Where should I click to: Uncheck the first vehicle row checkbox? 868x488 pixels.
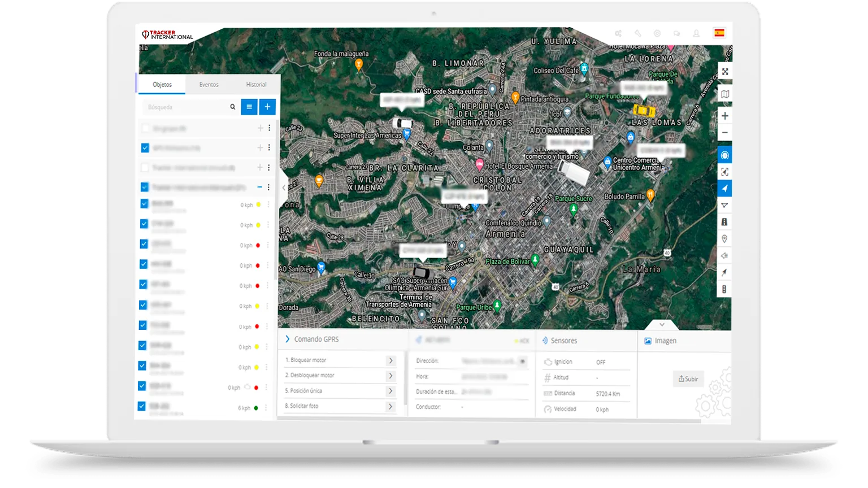144,203
